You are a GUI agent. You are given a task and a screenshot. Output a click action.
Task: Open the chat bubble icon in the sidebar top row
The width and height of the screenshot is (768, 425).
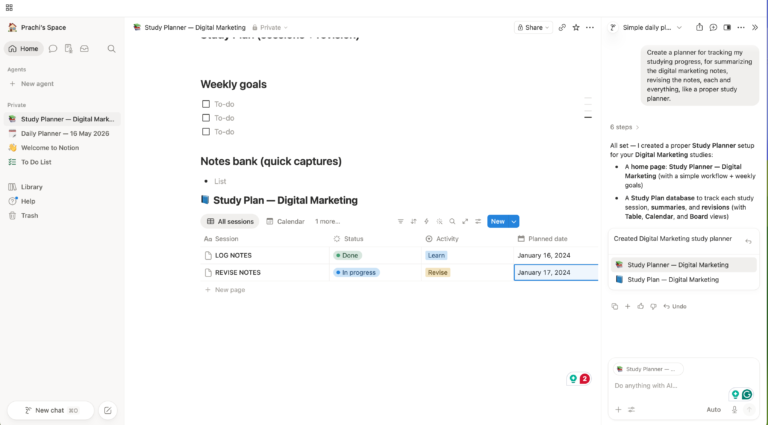53,48
